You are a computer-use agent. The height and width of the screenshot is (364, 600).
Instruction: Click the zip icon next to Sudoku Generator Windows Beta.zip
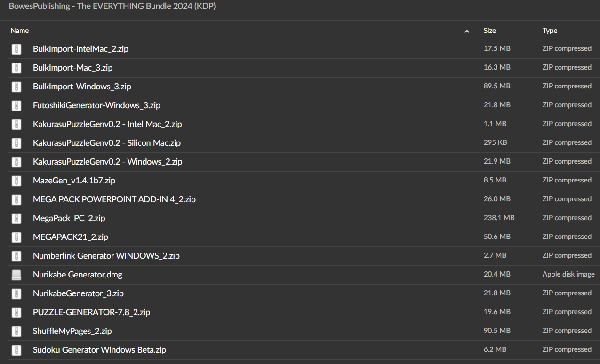point(16,350)
